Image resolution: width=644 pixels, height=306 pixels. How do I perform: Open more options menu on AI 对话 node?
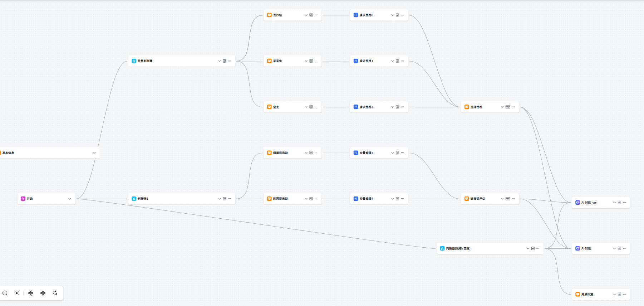click(x=624, y=248)
